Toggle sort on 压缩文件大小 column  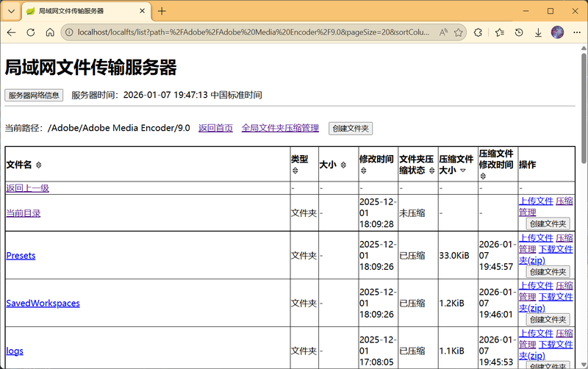[x=463, y=171]
